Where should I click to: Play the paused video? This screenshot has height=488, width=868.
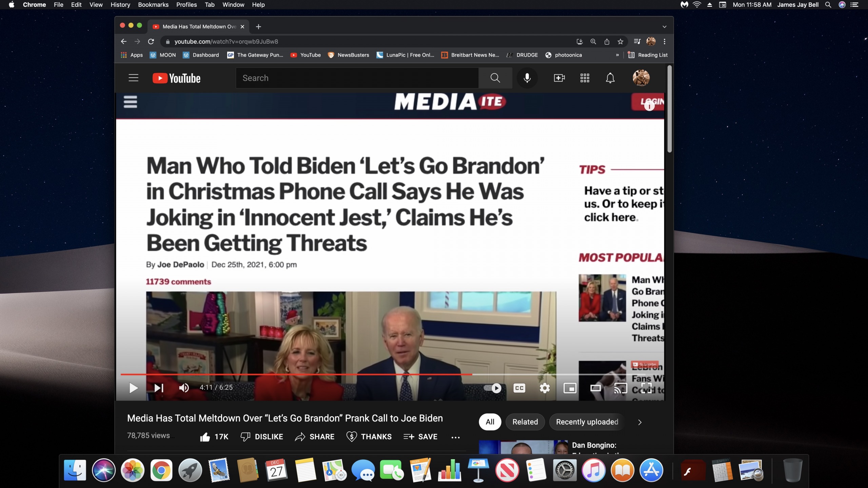(134, 388)
